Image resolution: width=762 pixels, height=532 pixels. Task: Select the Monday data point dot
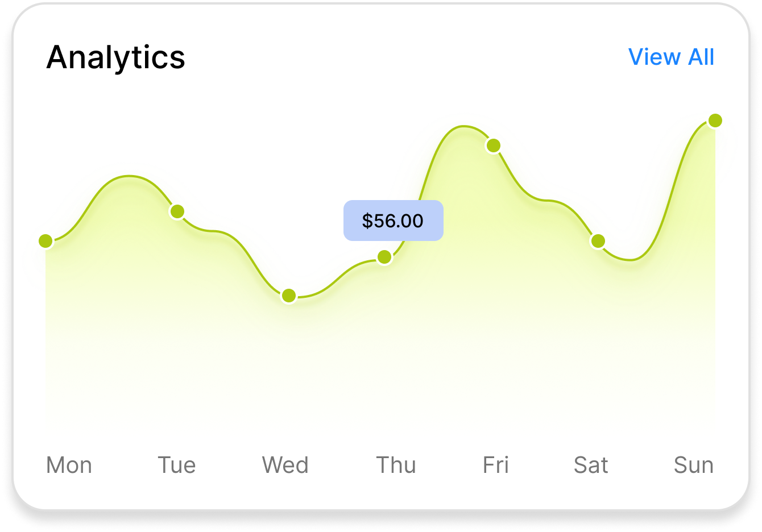coord(45,241)
